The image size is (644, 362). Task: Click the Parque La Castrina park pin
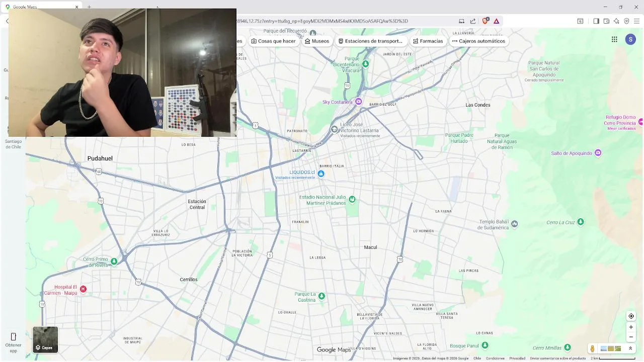coord(321,296)
